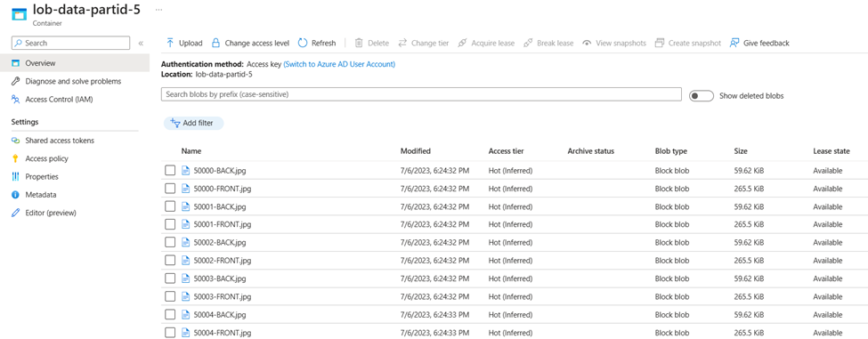Viewport: 868px width, 339px height.
Task: Open the Overview menu item
Action: (x=75, y=63)
